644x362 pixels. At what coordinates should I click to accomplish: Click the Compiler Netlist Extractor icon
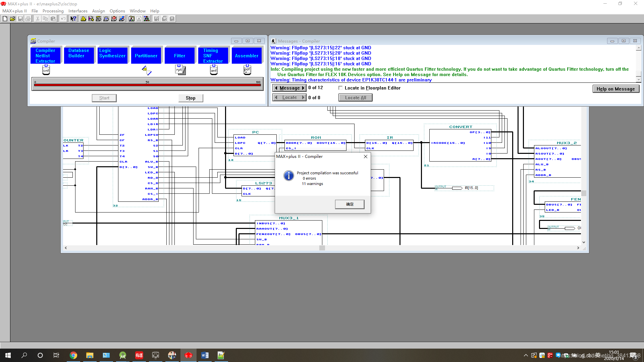tap(46, 70)
